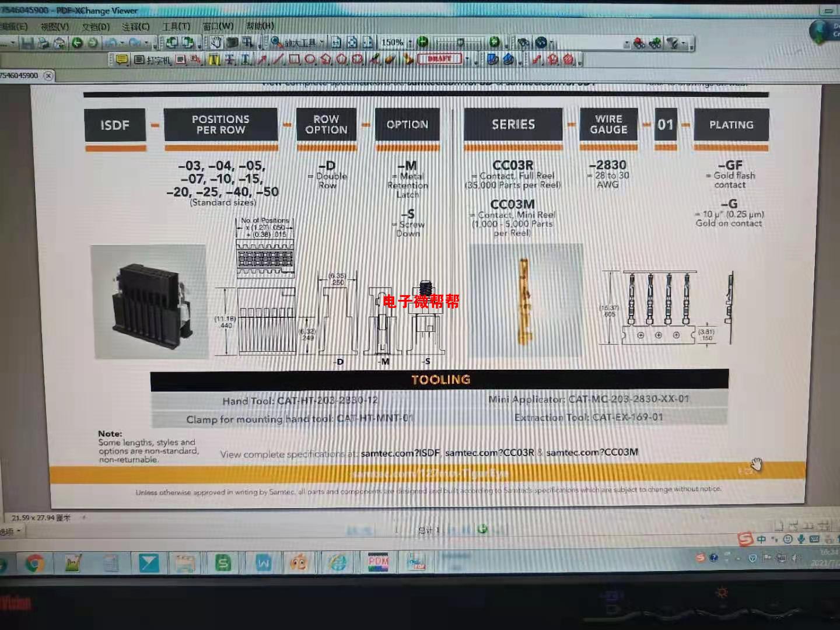Open the DRAFT stamp dropdown arrow
Viewport: 840px width, 630px height.
[467, 60]
